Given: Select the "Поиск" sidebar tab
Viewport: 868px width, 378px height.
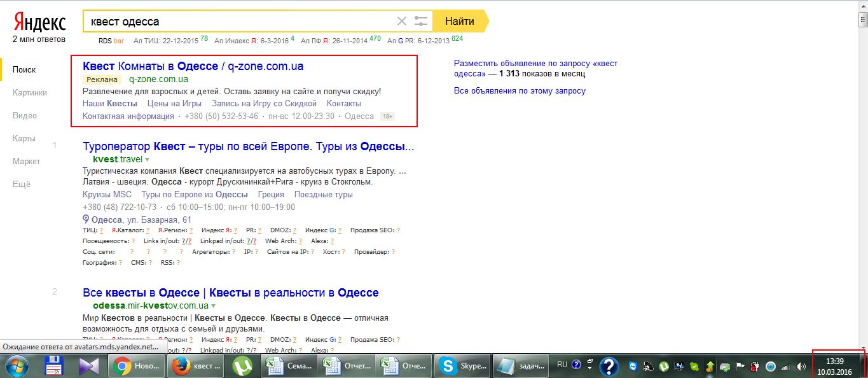Looking at the screenshot, I should coord(24,69).
